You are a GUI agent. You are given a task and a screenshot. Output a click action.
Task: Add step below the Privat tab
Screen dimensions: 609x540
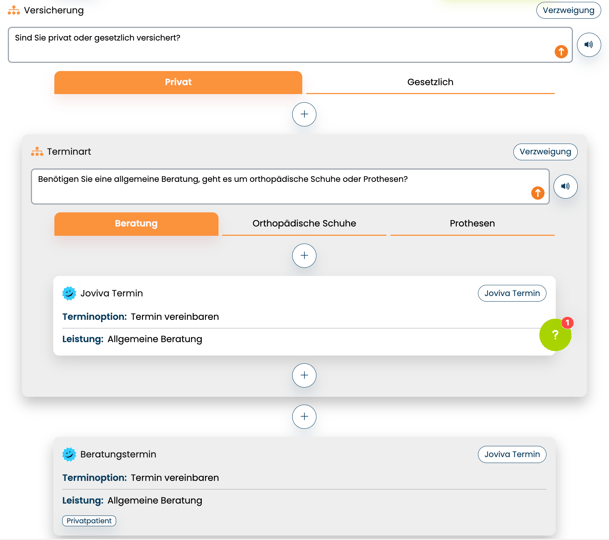pos(304,114)
